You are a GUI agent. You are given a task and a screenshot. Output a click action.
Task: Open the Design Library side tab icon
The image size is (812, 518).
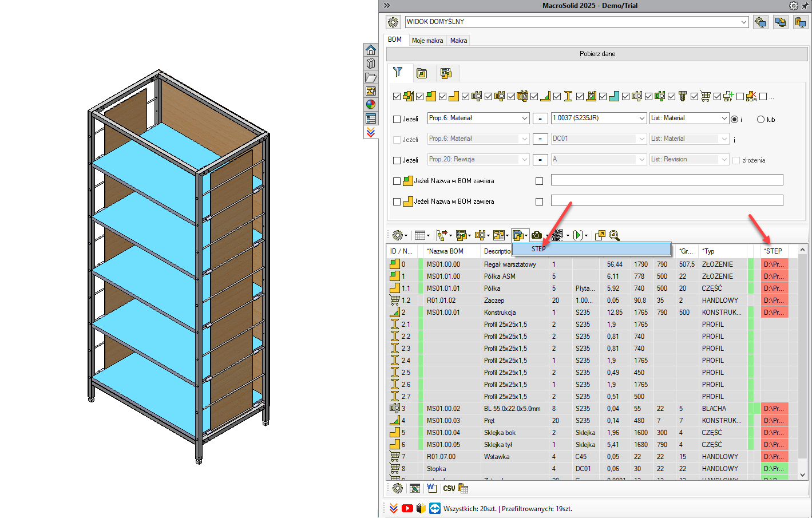pyautogui.click(x=371, y=64)
